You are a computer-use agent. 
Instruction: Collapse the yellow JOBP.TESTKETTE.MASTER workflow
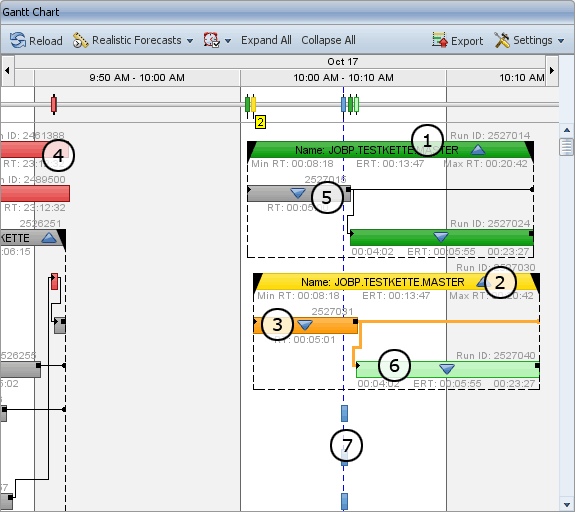[483, 282]
